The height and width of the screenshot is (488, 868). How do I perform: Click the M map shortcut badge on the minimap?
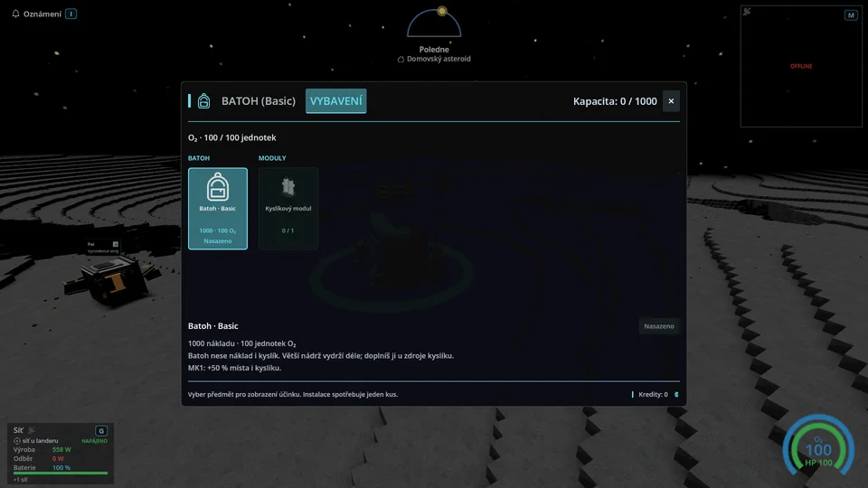tap(851, 15)
